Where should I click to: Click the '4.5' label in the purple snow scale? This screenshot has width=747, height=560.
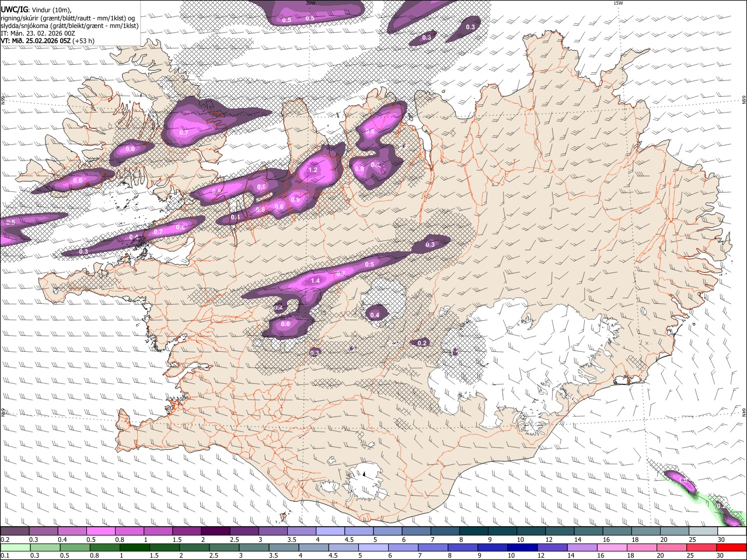coord(348,540)
